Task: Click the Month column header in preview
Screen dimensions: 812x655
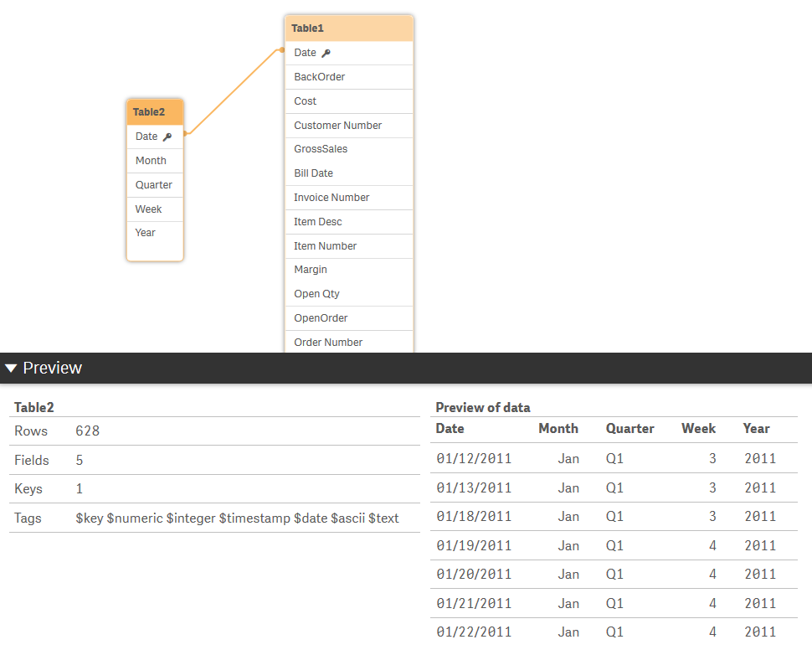Action: click(558, 429)
